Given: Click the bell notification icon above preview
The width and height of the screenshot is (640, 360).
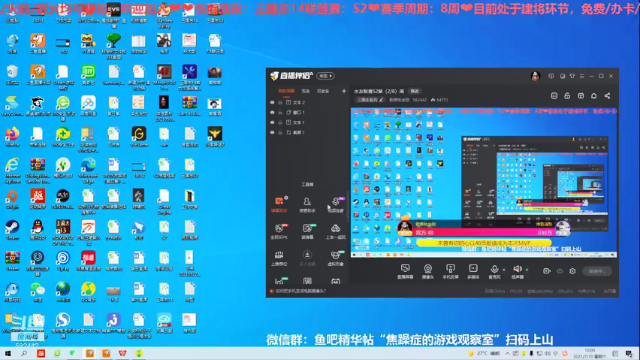Looking at the screenshot, I should coord(594,96).
